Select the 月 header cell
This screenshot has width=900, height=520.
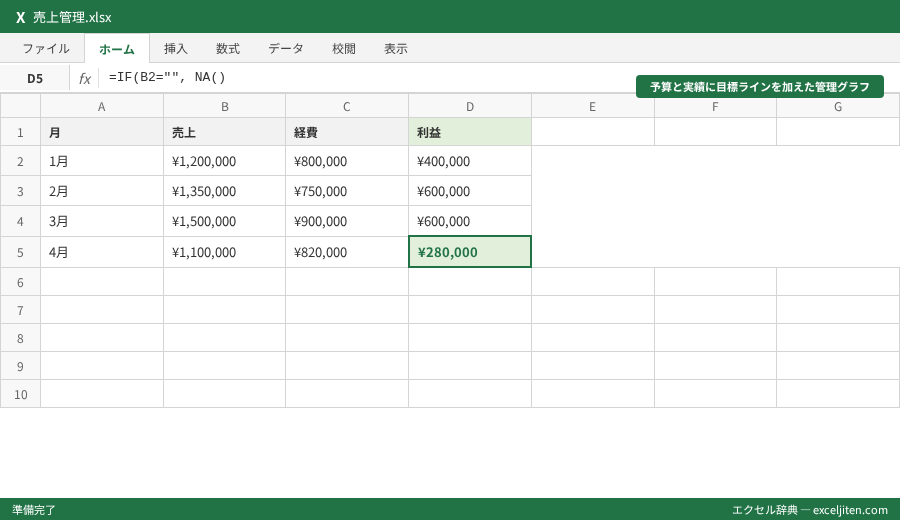102,132
